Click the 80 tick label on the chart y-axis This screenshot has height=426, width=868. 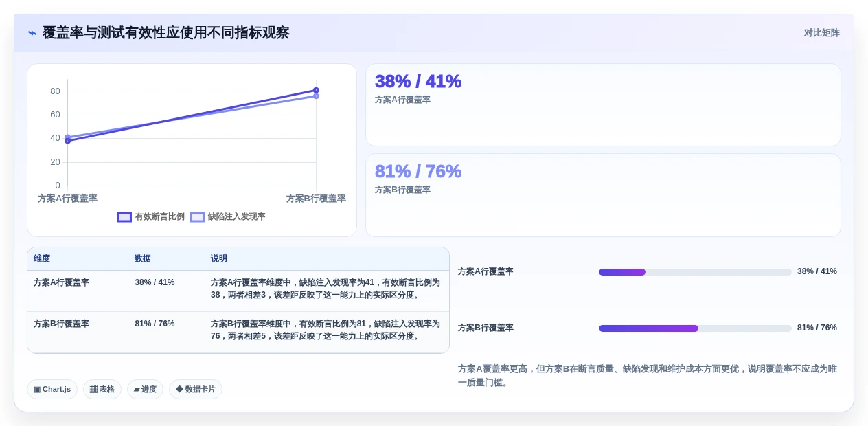click(55, 91)
